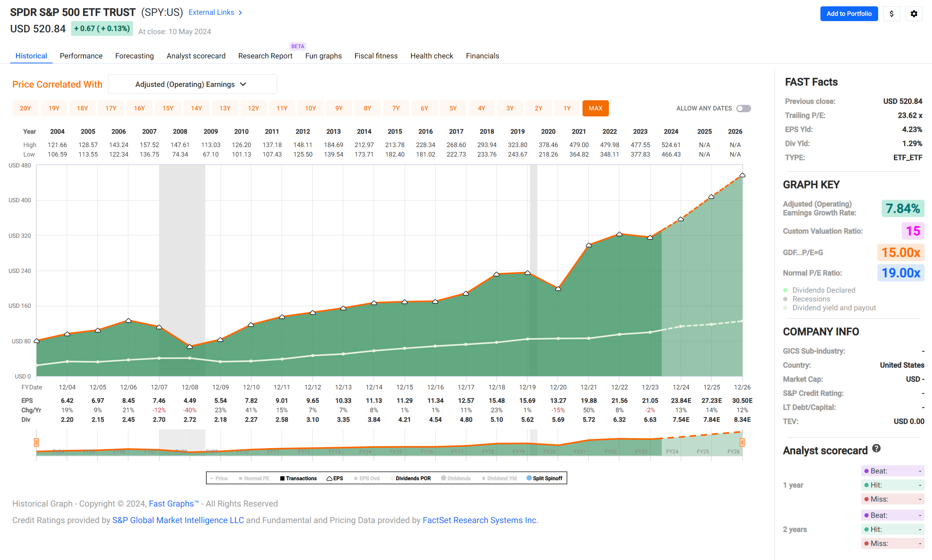This screenshot has width=932, height=560.
Task: Switch to the Historical tab
Action: [x=31, y=56]
